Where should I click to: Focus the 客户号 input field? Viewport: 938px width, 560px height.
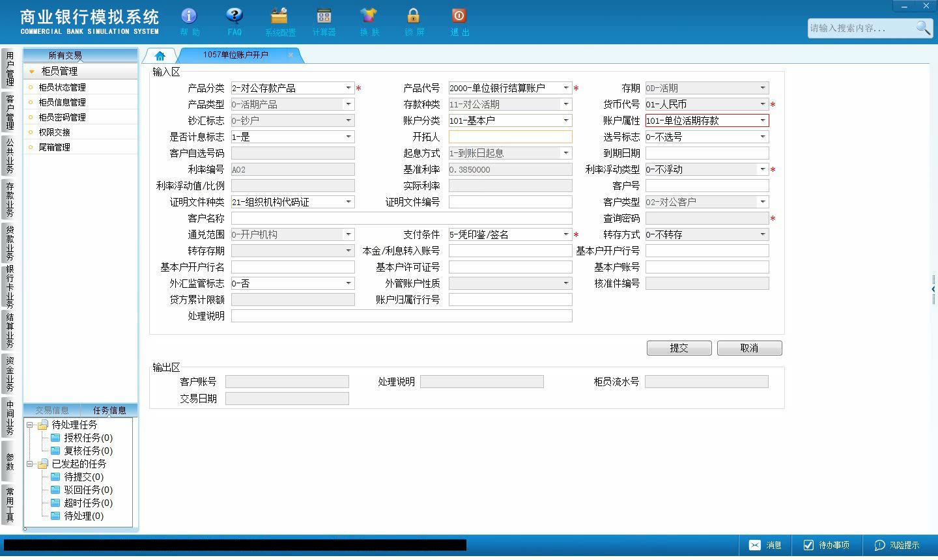pos(707,186)
